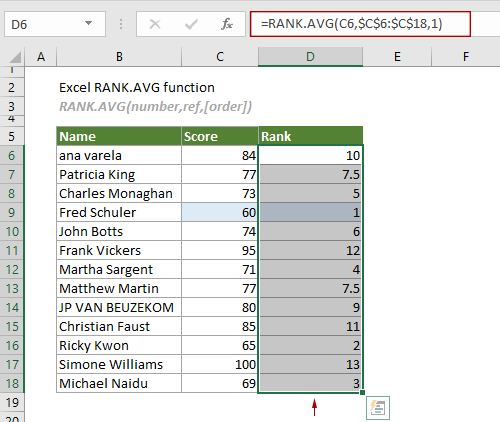Select the 'Ricky Kwon' cell

point(119,345)
